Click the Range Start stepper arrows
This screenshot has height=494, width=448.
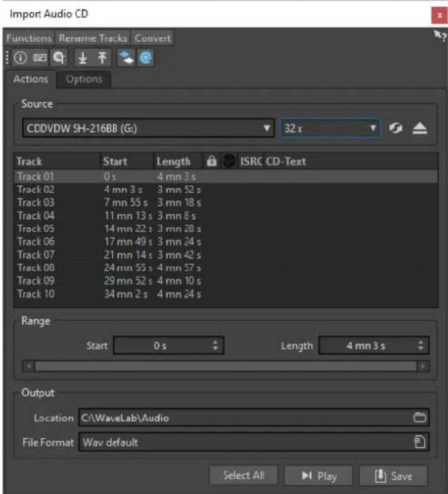pyautogui.click(x=216, y=345)
